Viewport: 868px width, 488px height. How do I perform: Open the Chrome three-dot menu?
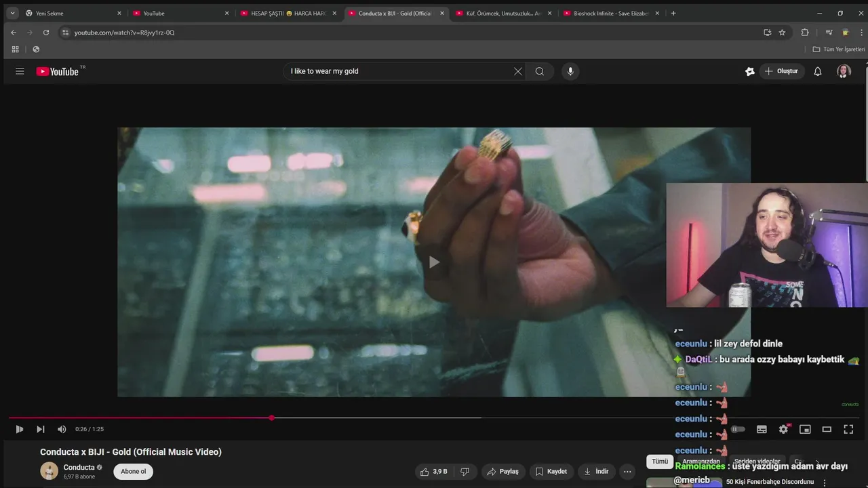[861, 33]
